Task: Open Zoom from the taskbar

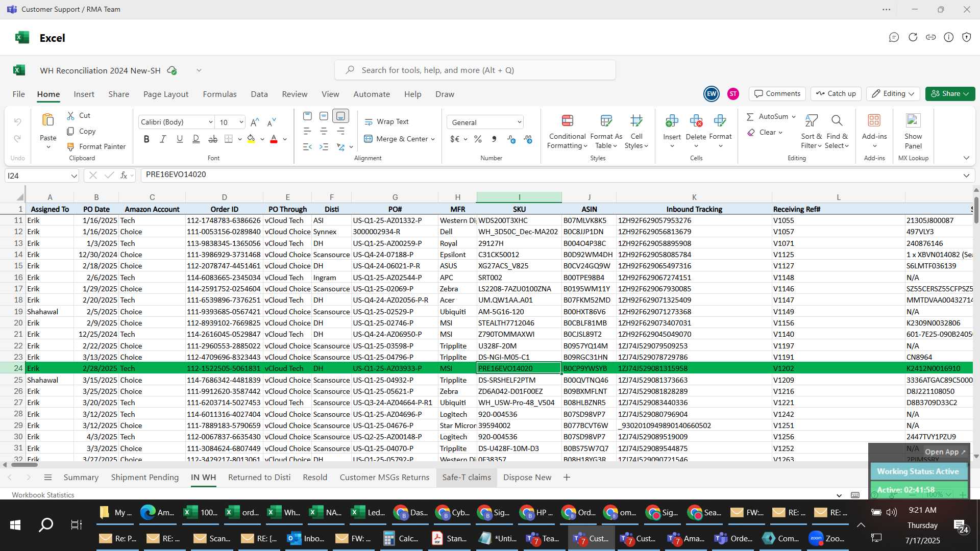Action: 827,538
